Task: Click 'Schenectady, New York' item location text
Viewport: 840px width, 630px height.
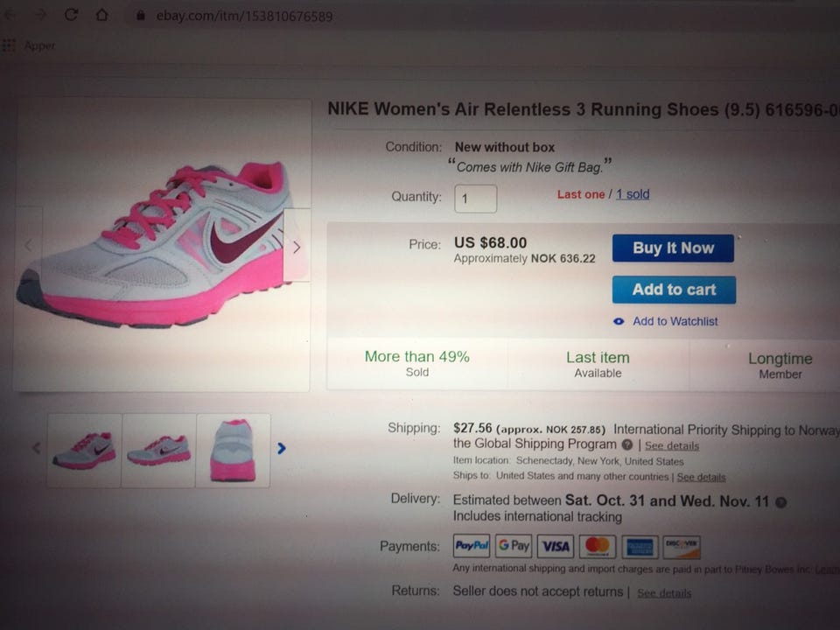Action: click(x=600, y=461)
